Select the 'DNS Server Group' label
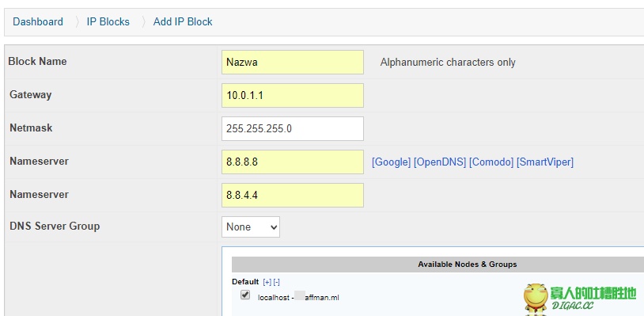 point(55,226)
